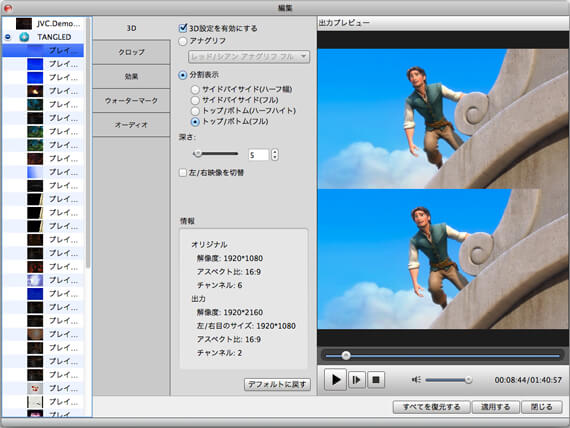Click the 閉じる button

542,407
